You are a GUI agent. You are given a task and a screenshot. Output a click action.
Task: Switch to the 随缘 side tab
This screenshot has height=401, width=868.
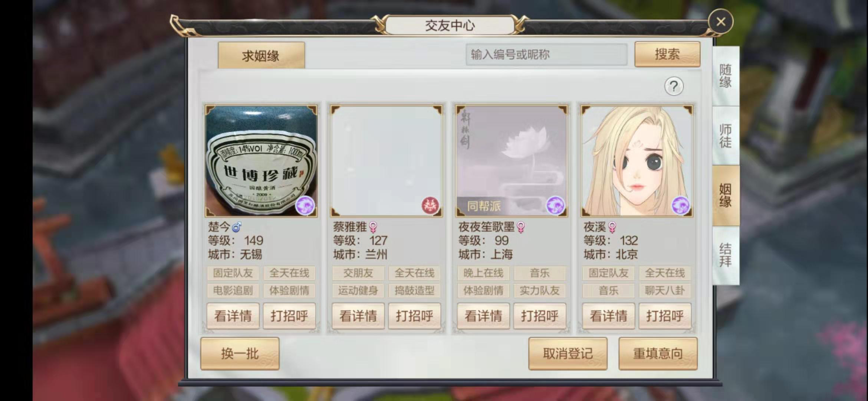[726, 76]
